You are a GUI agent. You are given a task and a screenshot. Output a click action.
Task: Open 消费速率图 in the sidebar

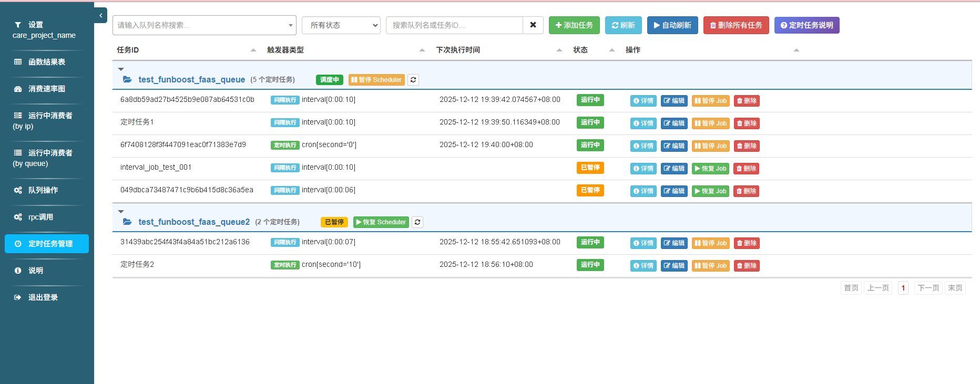coord(47,89)
